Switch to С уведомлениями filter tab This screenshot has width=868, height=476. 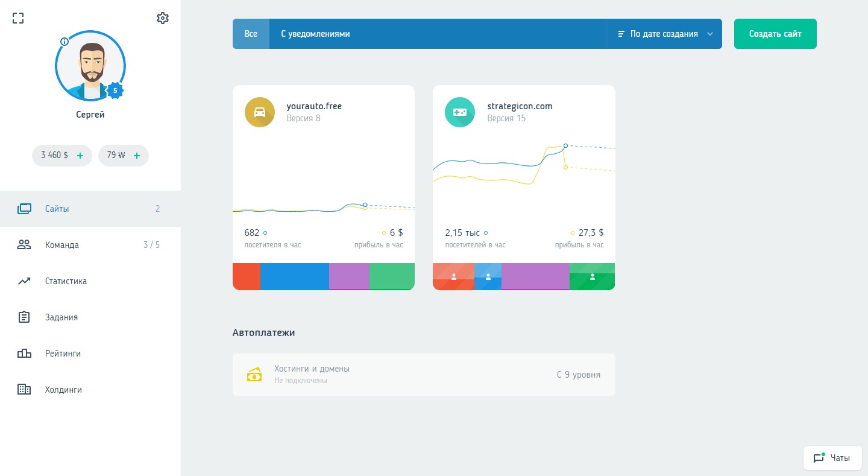[315, 34]
